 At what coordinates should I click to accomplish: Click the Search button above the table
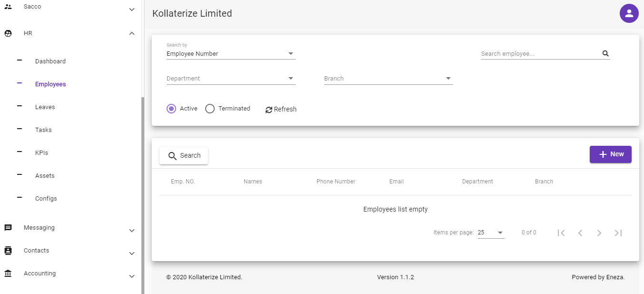tap(184, 155)
